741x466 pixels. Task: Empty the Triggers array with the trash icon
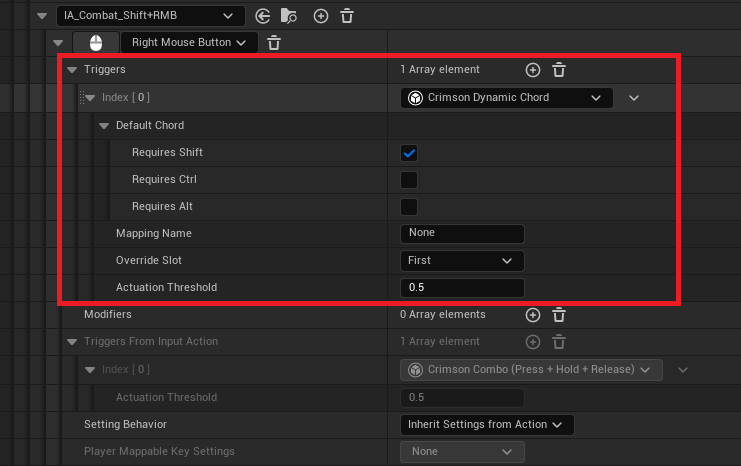(x=559, y=70)
